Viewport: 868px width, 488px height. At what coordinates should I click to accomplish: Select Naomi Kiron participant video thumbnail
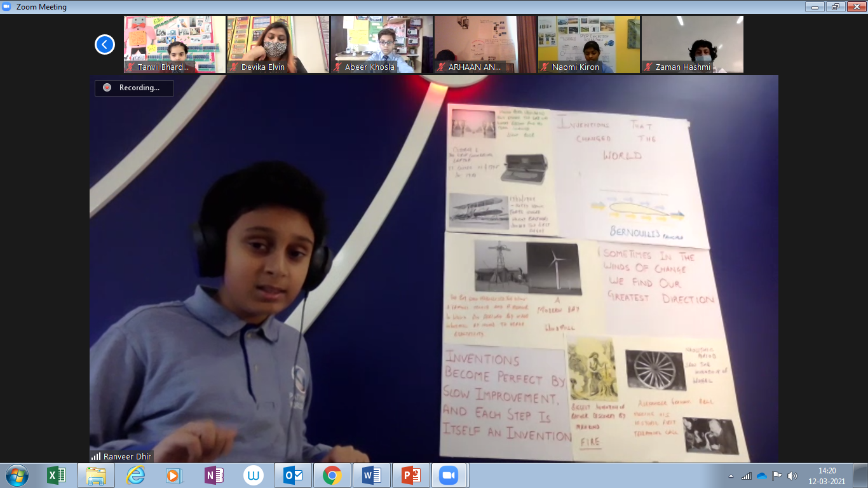click(x=589, y=44)
